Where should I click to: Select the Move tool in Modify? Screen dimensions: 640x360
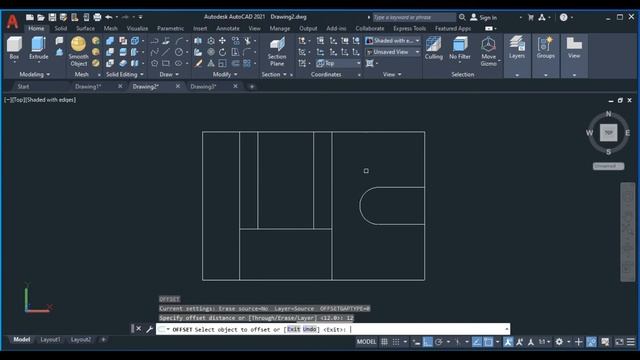click(222, 41)
